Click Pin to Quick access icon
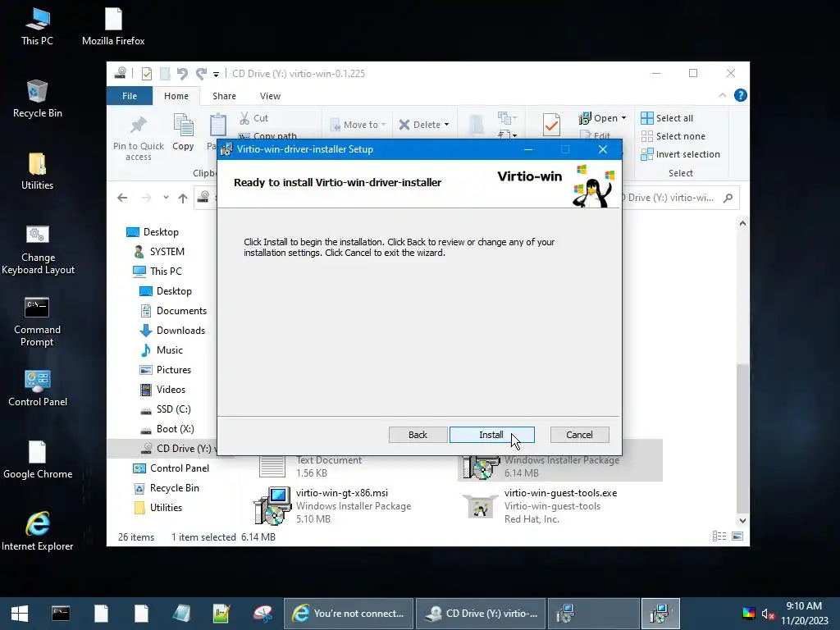This screenshot has height=630, width=840. [138, 126]
